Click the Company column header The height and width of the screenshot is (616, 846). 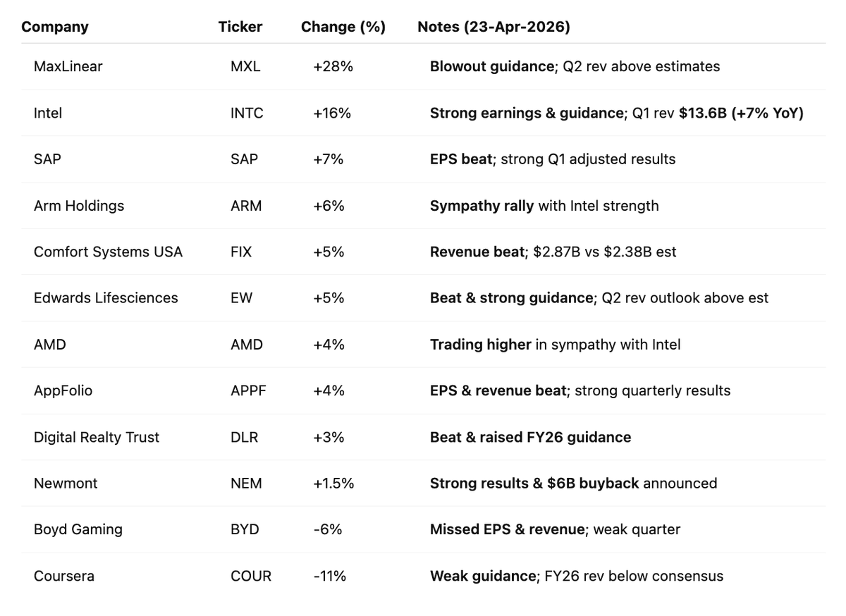tap(55, 27)
